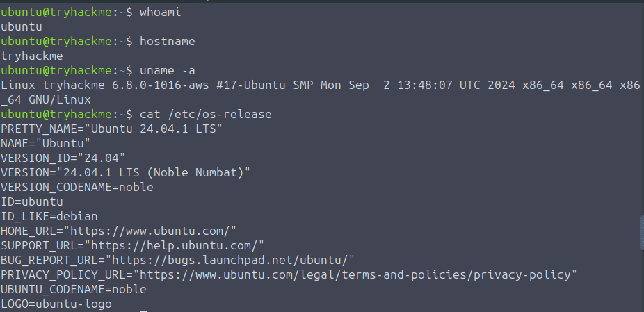
Task: Click the side panel grip handle
Action: tap(641, 231)
